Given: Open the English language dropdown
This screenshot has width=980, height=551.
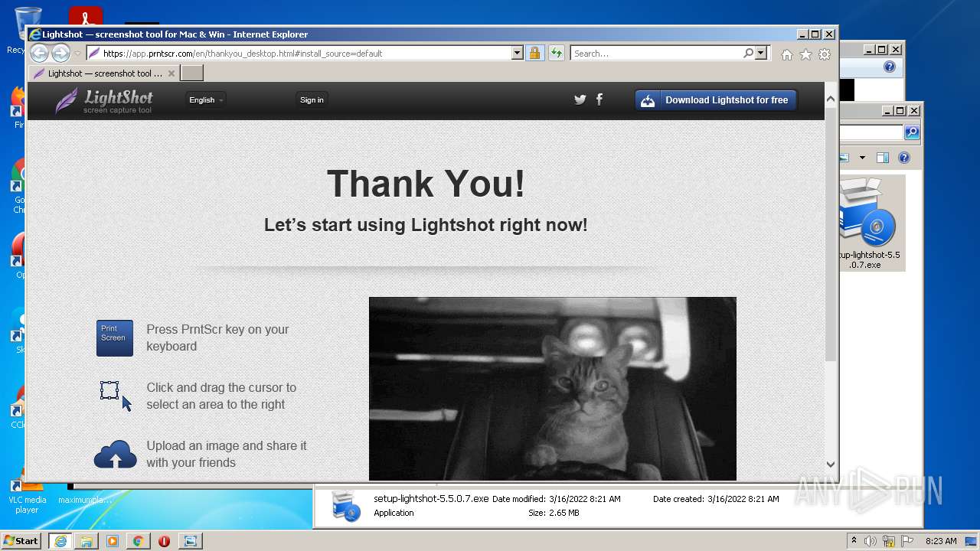Looking at the screenshot, I should coord(206,100).
